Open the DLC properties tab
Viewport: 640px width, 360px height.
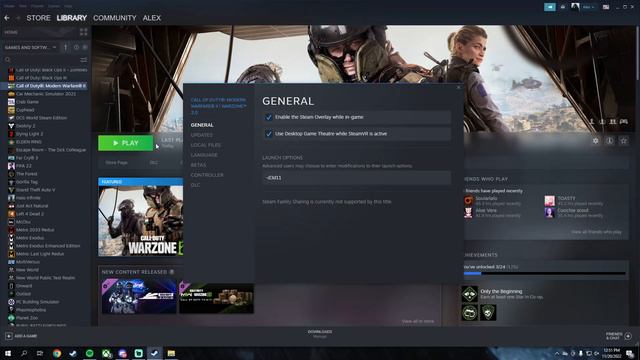click(195, 185)
